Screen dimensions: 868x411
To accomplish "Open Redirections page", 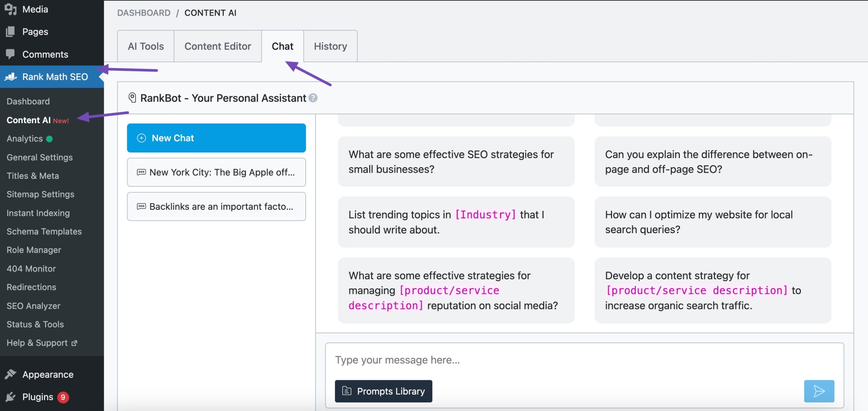I will coord(31,287).
